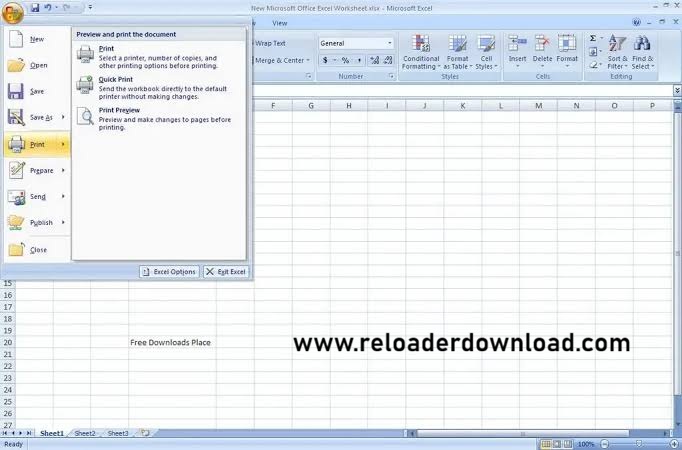Apply Comma Style format

(x=359, y=60)
